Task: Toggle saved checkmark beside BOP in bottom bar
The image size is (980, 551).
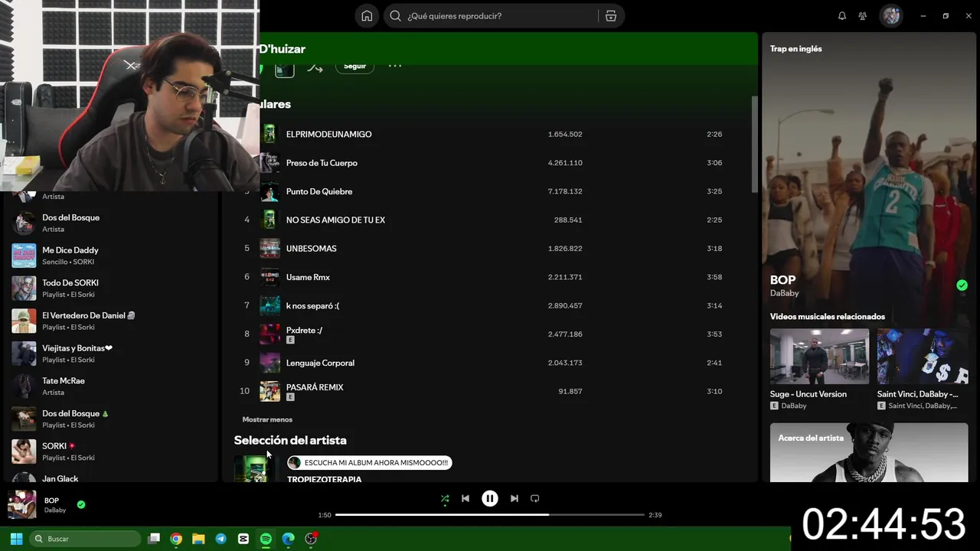Action: [81, 504]
